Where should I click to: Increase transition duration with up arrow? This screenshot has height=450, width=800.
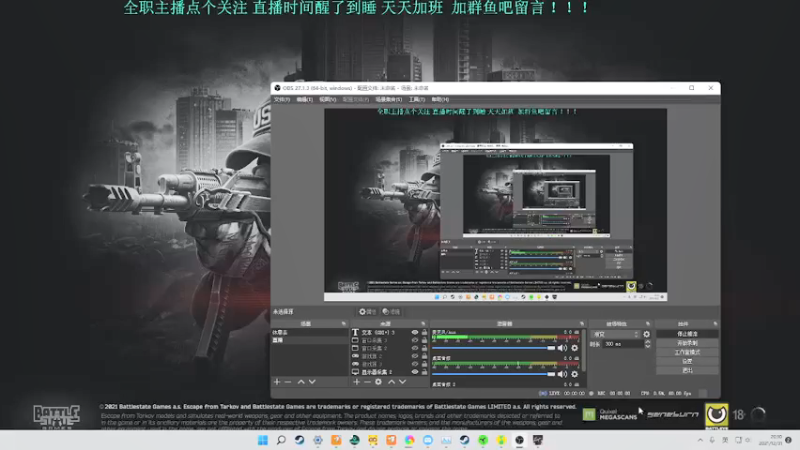pyautogui.click(x=647, y=342)
